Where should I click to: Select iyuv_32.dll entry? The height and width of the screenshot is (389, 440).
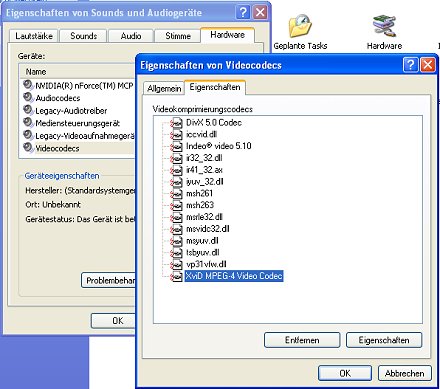[204, 182]
